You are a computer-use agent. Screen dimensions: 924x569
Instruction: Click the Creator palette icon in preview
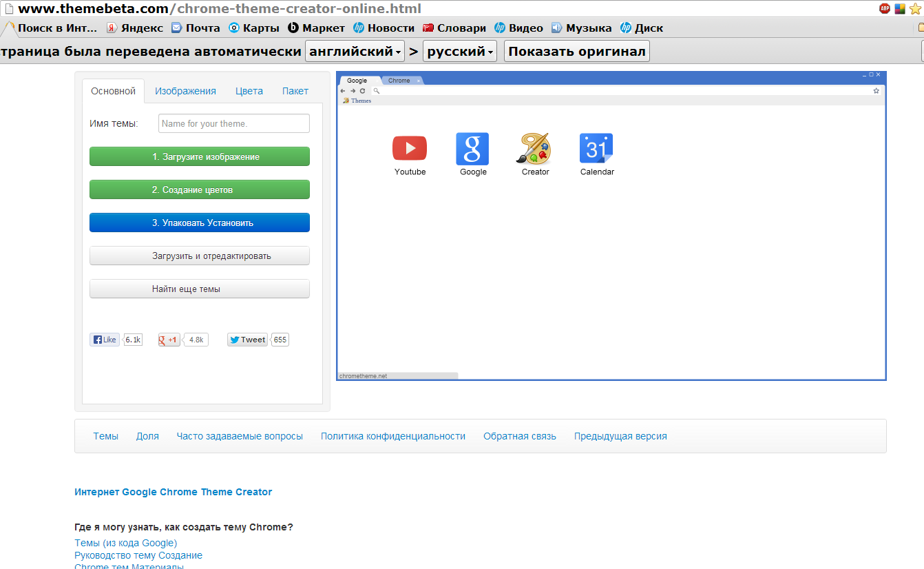click(534, 148)
